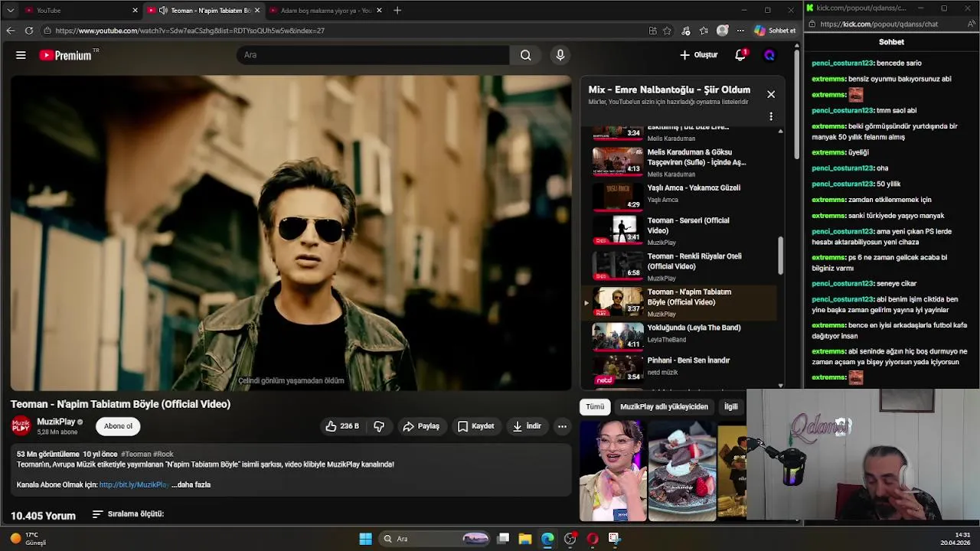
Task: Open woman with glasses shorts thumbnail
Action: coord(612,471)
